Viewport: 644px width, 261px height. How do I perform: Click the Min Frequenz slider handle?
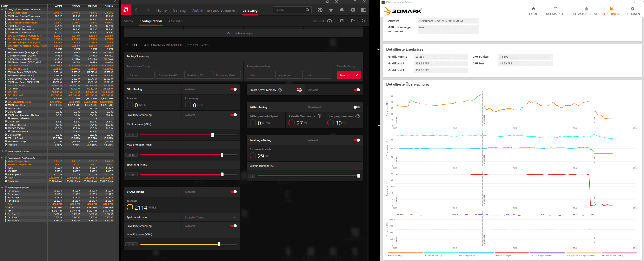pos(213,135)
